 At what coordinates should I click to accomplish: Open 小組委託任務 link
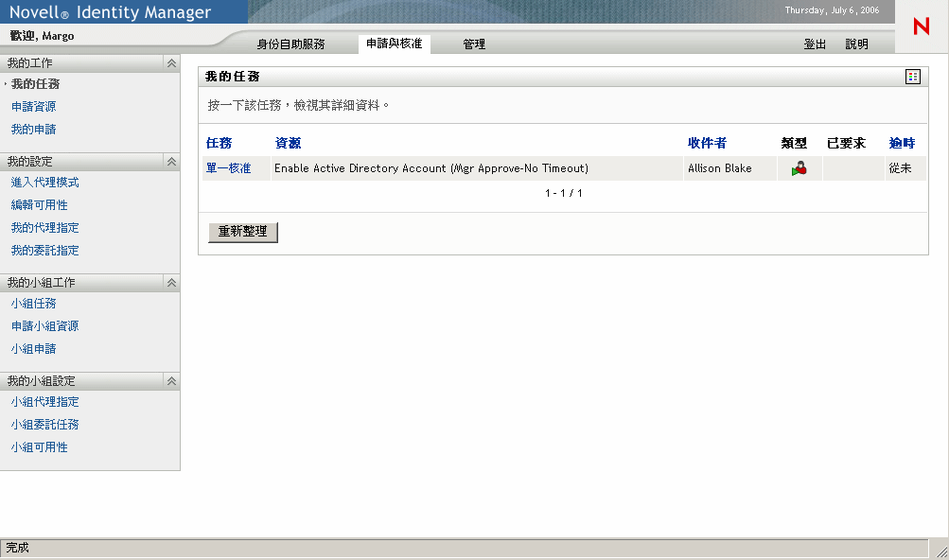(x=44, y=425)
